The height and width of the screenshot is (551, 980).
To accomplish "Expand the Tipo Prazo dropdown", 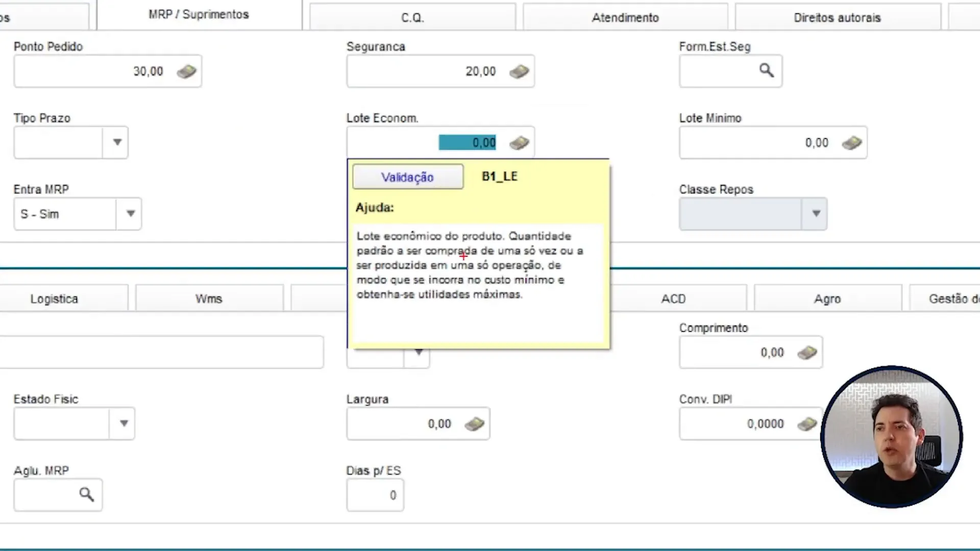I will tap(117, 142).
